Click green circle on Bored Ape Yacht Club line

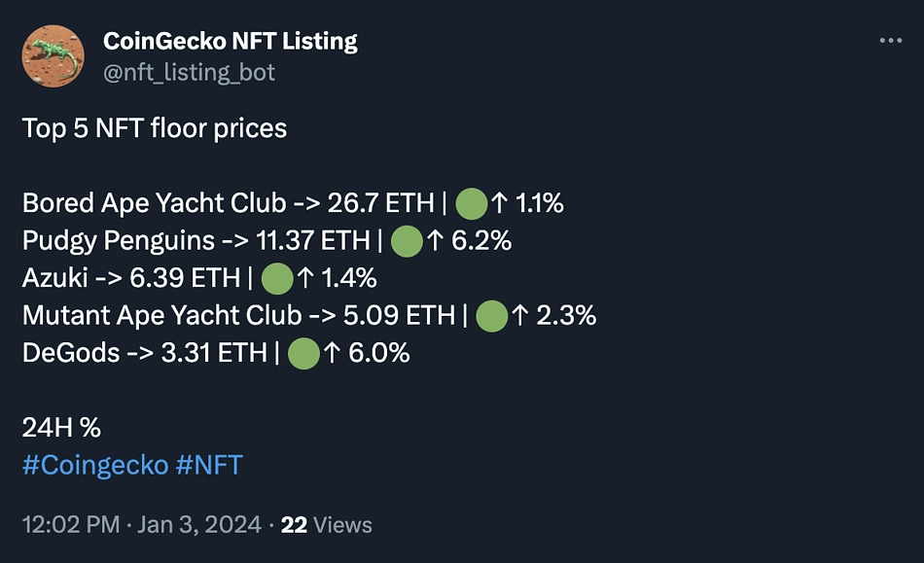click(472, 204)
